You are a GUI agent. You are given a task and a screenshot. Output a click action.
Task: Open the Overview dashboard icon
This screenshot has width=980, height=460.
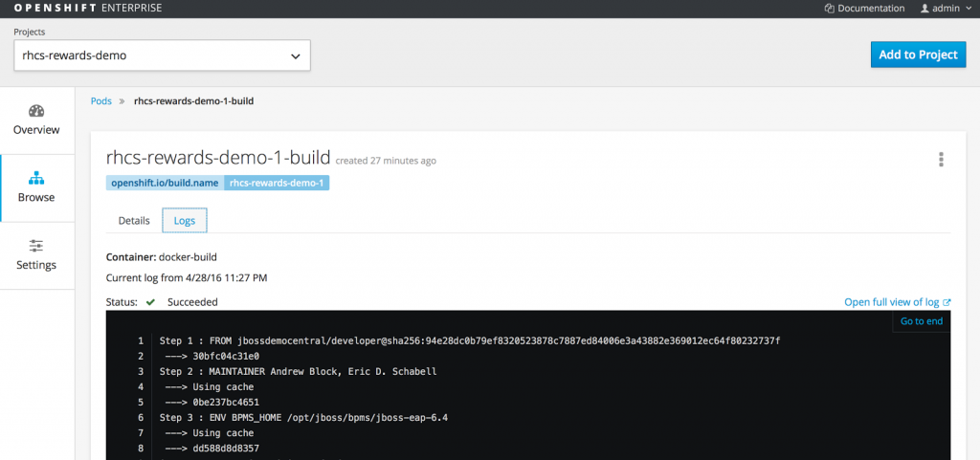36,112
